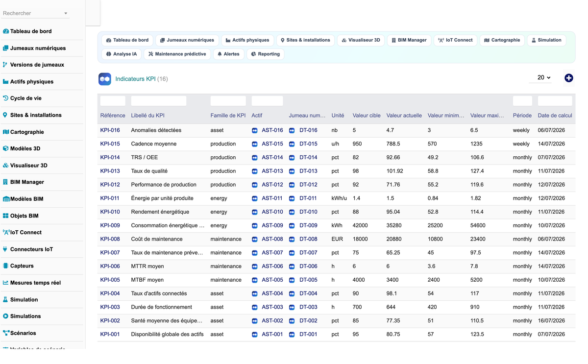Click the Indicateurs KPI module icon
Screen dimensions: 588x364
tap(105, 79)
